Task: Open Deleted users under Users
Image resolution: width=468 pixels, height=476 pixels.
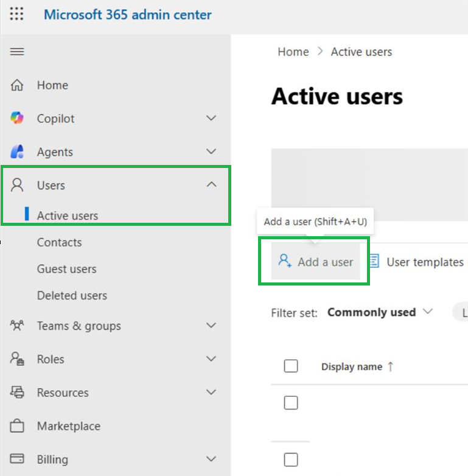Action: [x=72, y=296]
